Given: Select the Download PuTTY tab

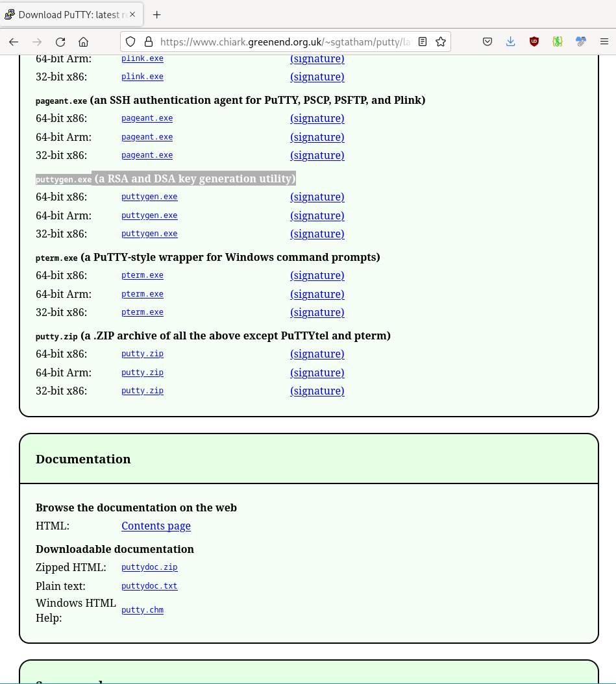Looking at the screenshot, I should [x=71, y=14].
